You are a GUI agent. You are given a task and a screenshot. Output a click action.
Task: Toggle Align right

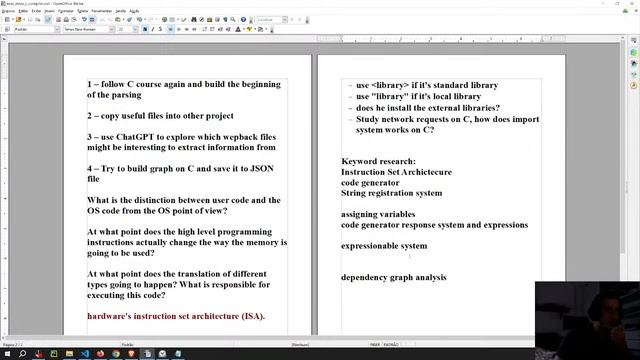coord(187,29)
